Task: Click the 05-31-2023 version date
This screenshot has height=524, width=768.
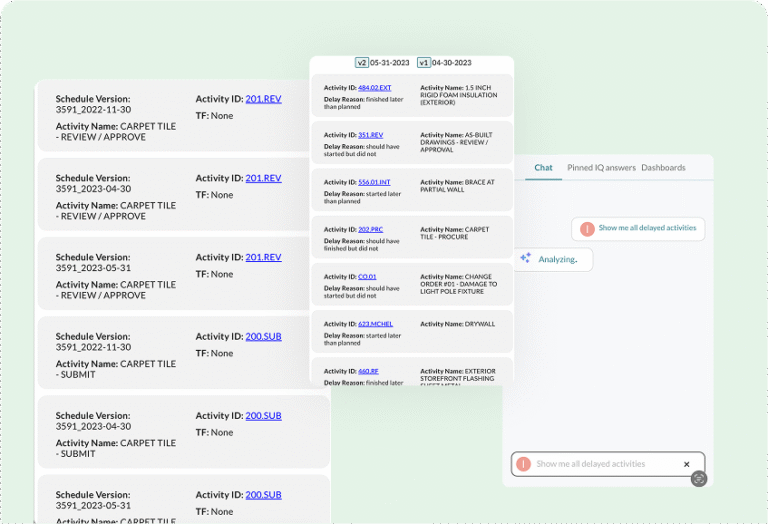Action: (389, 63)
